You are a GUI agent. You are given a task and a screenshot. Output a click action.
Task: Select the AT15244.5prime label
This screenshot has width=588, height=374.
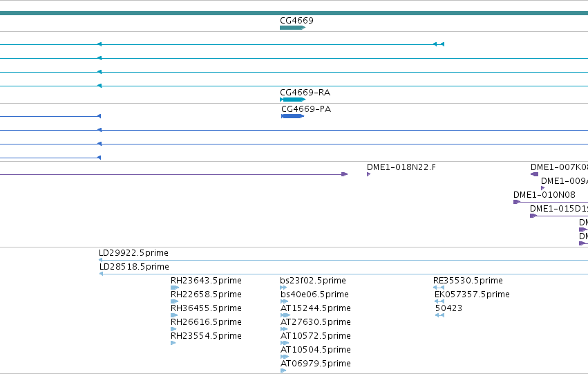pos(316,308)
